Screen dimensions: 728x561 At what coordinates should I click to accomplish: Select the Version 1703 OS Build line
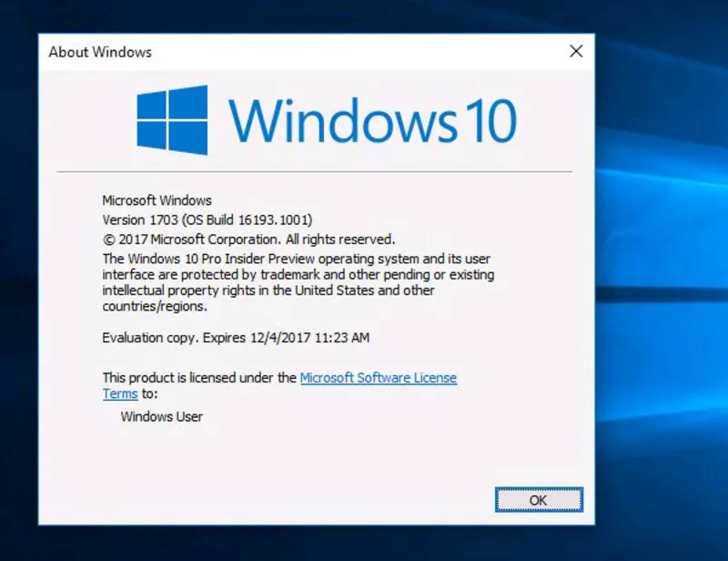point(207,219)
